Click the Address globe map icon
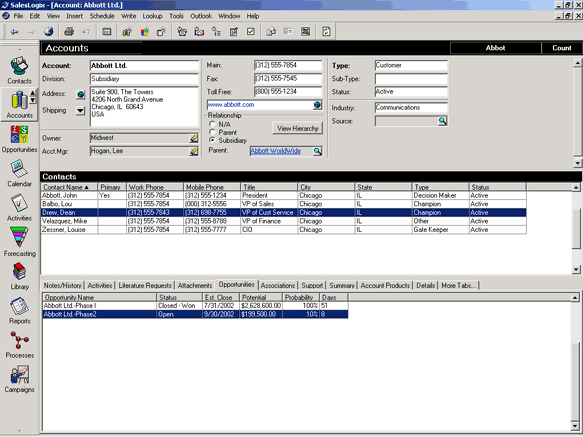Screen dimensions: 583x437 [80, 95]
